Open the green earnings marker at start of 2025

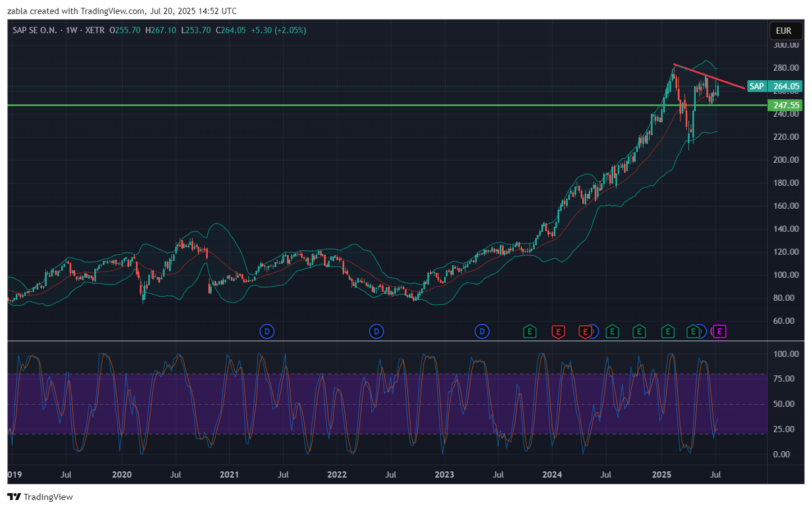coord(668,332)
